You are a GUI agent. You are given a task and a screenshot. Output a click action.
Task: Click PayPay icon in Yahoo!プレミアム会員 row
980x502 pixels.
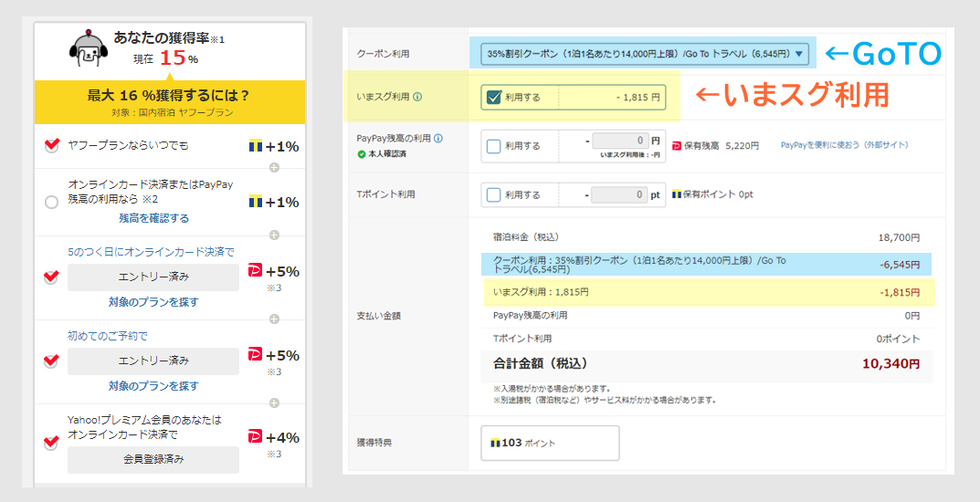[255, 436]
